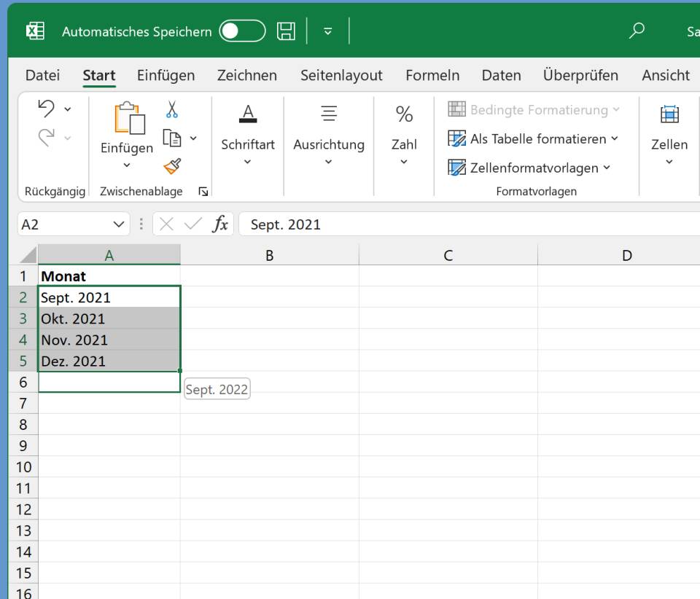Expand the Zwischenablage dialog launcher

(x=203, y=192)
